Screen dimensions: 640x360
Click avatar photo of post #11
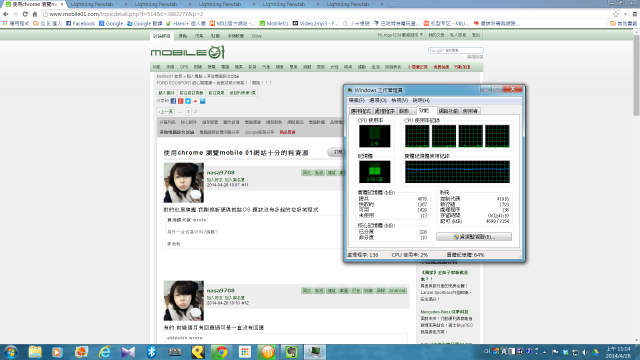pyautogui.click(x=184, y=183)
